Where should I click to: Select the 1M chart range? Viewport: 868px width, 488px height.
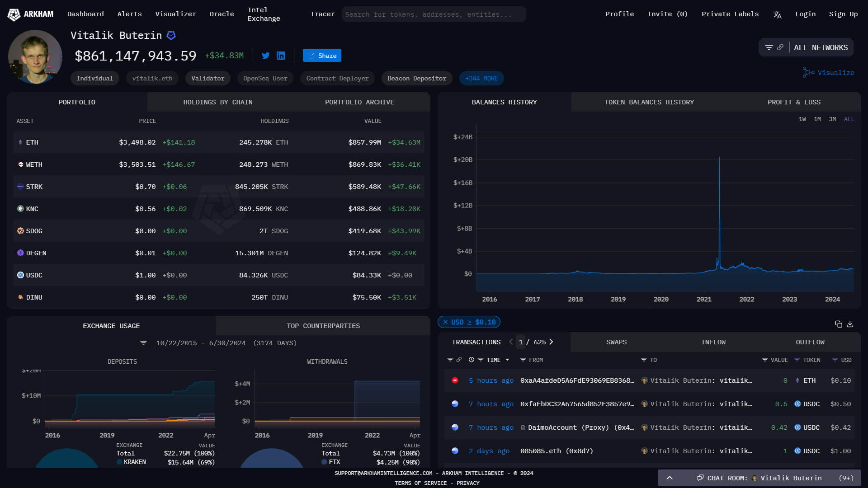click(x=817, y=119)
